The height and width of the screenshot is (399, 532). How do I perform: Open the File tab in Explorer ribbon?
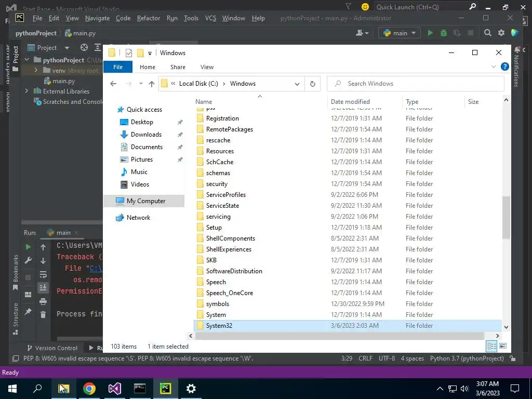point(118,67)
